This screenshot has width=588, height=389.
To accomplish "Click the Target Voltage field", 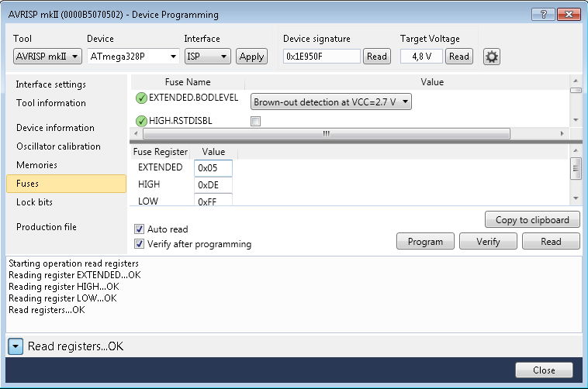I will (x=421, y=57).
